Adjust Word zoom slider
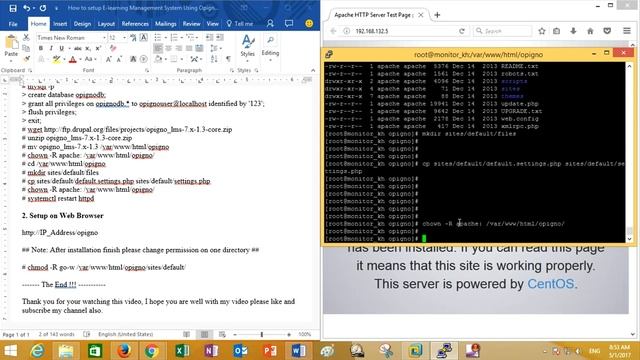The height and width of the screenshot is (360, 640). (x=262, y=335)
